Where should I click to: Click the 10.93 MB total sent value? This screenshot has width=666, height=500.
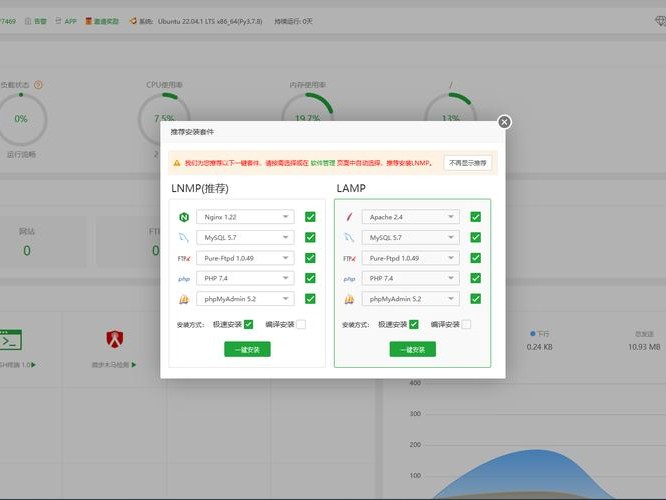tap(644, 347)
